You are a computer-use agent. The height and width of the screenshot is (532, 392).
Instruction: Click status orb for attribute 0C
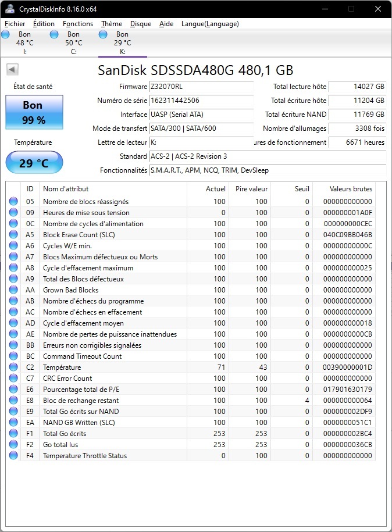13,224
